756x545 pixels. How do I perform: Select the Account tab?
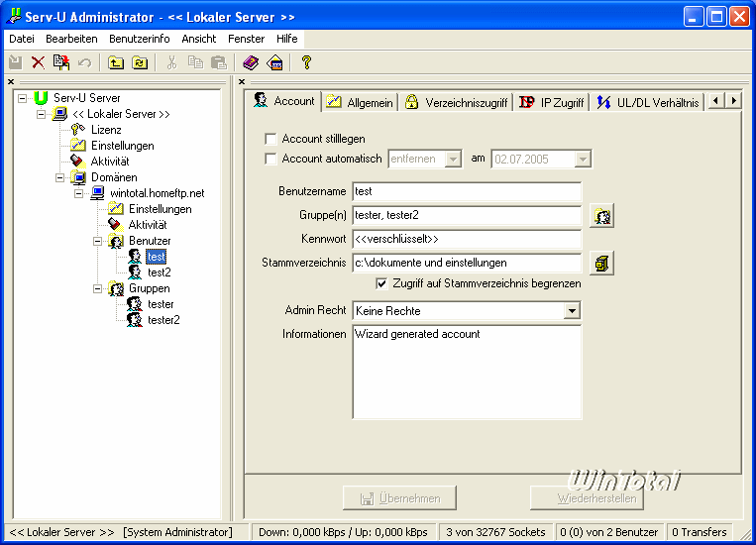click(x=284, y=101)
